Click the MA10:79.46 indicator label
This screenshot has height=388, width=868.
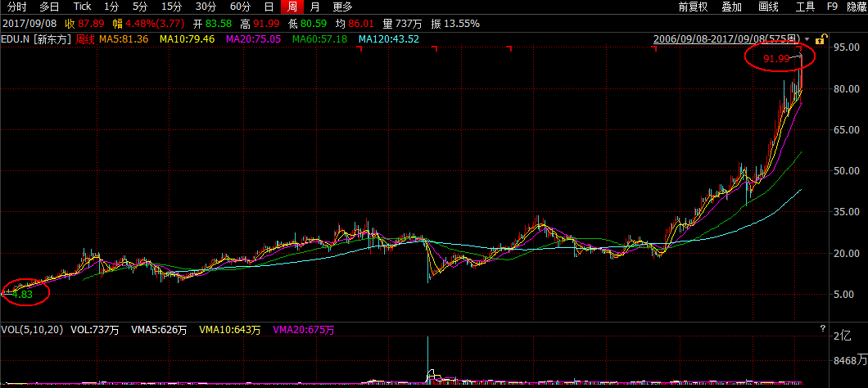(187, 39)
